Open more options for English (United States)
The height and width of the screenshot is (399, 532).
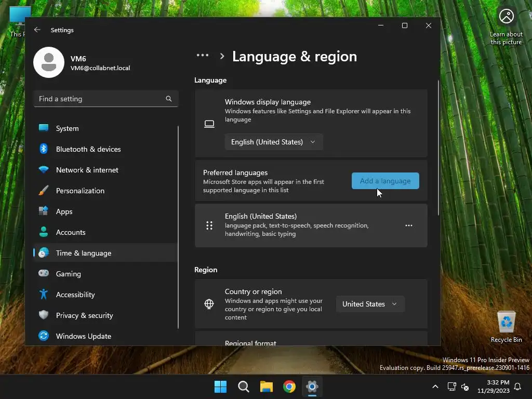(x=409, y=225)
